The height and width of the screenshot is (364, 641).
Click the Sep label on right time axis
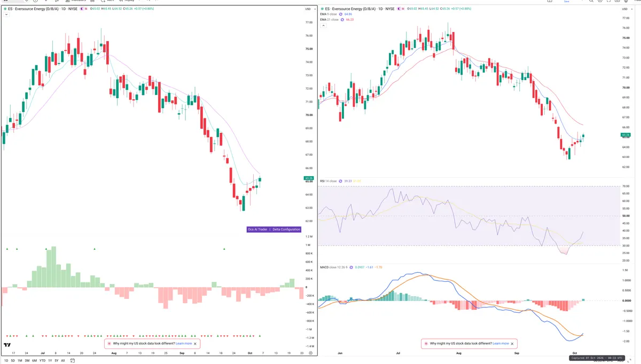516,353
